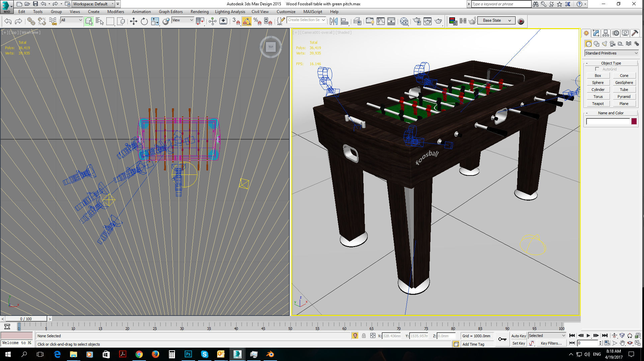
Task: Click the GeoSphere primitive button
Action: [624, 83]
